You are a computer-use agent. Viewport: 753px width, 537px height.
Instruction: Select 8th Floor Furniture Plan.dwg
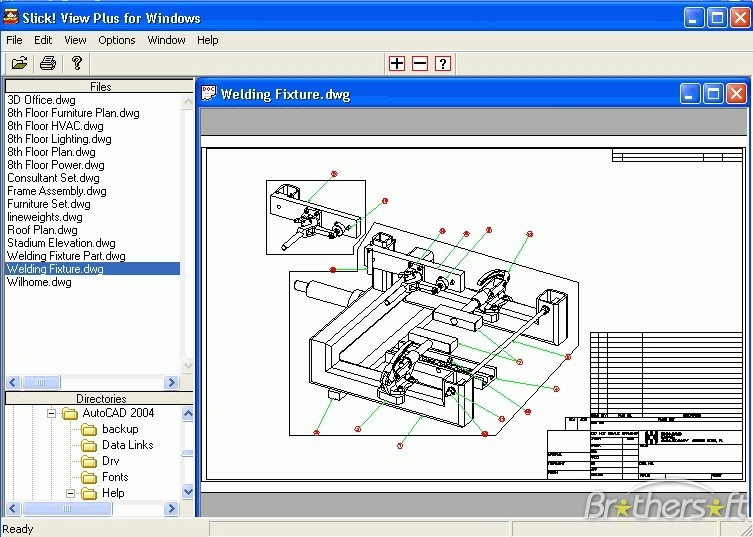tap(73, 113)
